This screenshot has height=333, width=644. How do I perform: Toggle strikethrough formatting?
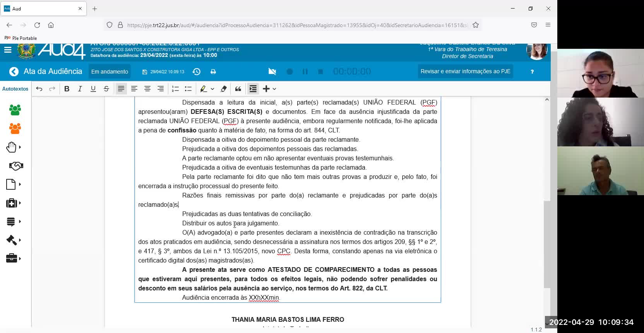(106, 89)
